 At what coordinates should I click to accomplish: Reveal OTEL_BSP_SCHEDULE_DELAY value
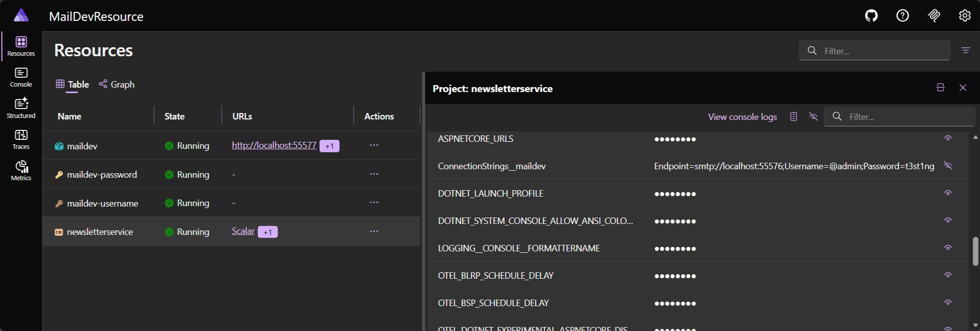pyautogui.click(x=948, y=303)
